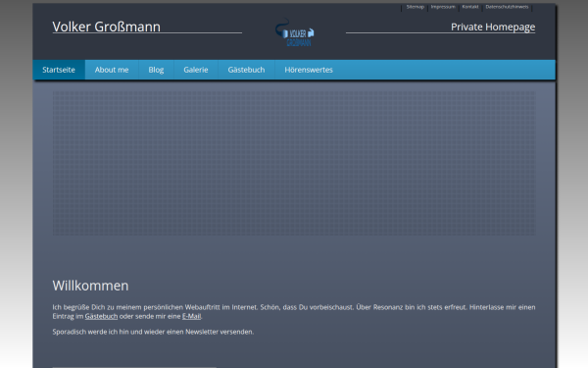Open the Kontakt link in header
This screenshot has height=368, width=588.
click(470, 7)
